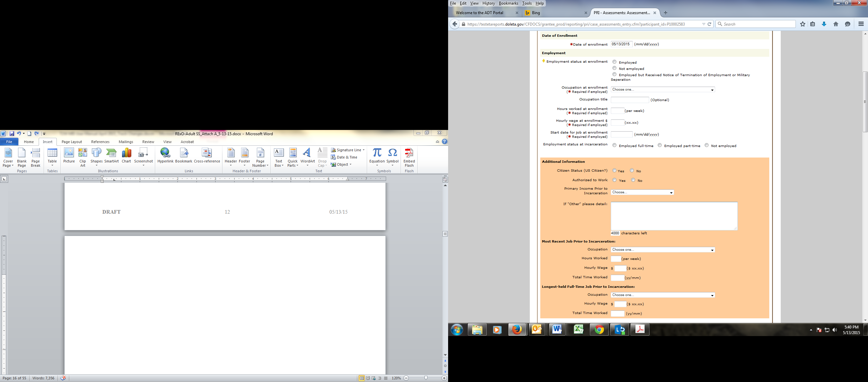Open the Signature Line dropdown arrow

coord(363,150)
